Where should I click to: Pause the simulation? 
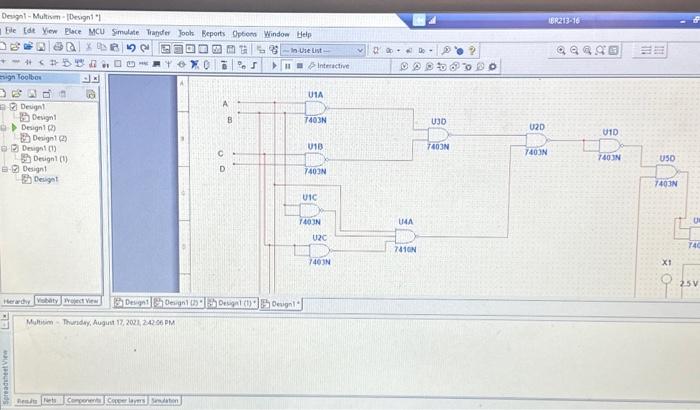287,66
